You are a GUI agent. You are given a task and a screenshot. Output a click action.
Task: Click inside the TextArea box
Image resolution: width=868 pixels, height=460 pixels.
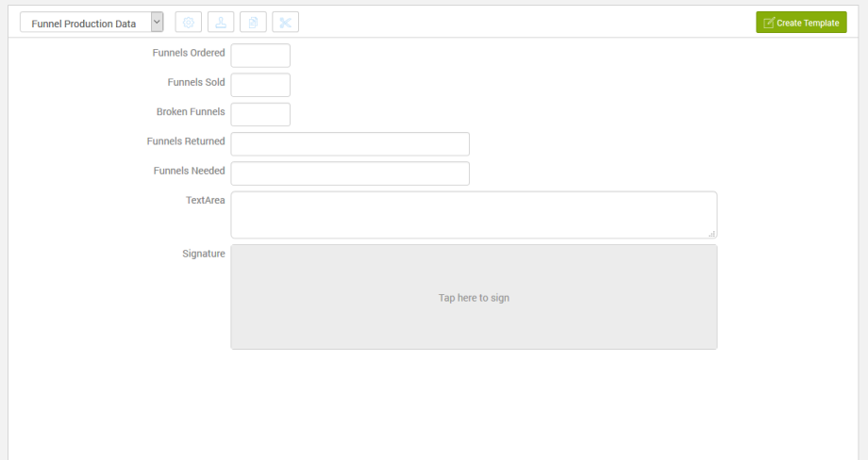click(474, 215)
